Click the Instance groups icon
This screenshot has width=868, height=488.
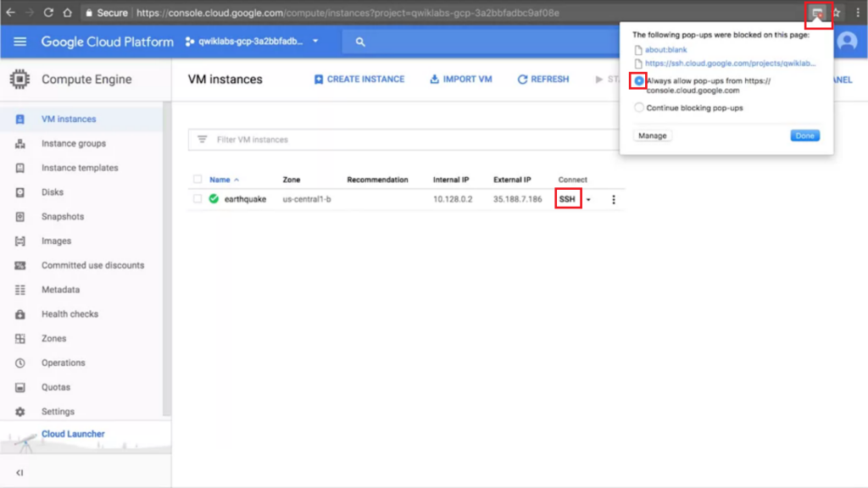tap(20, 143)
